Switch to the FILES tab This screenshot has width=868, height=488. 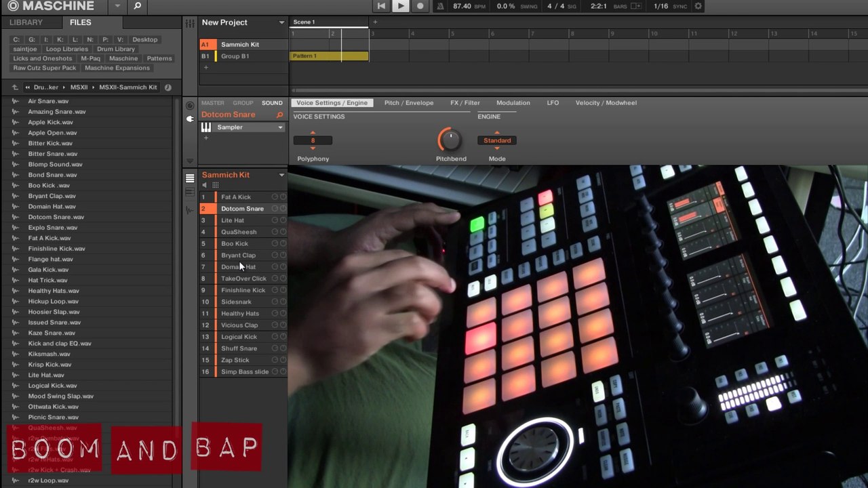tap(81, 22)
